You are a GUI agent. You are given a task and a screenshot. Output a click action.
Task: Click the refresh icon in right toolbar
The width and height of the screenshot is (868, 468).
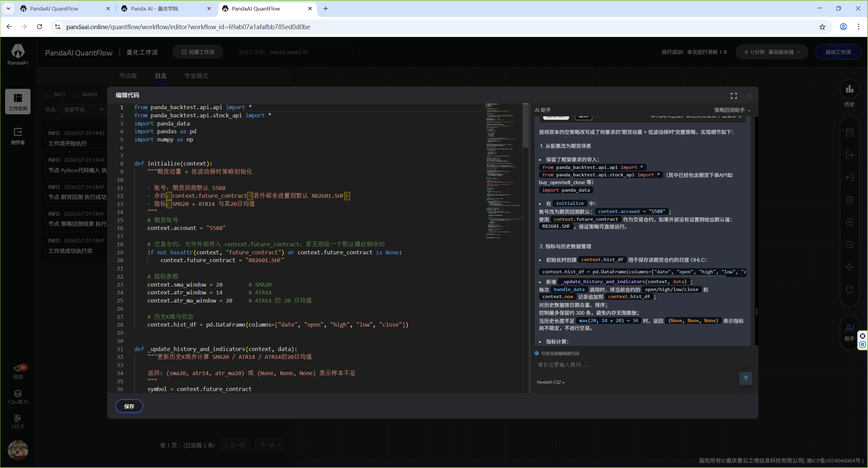point(849,290)
